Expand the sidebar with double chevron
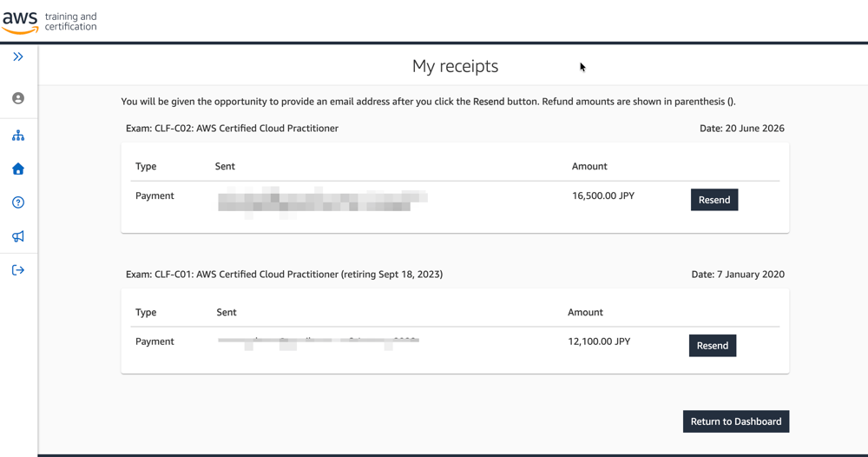Viewport: 868px width, 457px height. click(18, 56)
